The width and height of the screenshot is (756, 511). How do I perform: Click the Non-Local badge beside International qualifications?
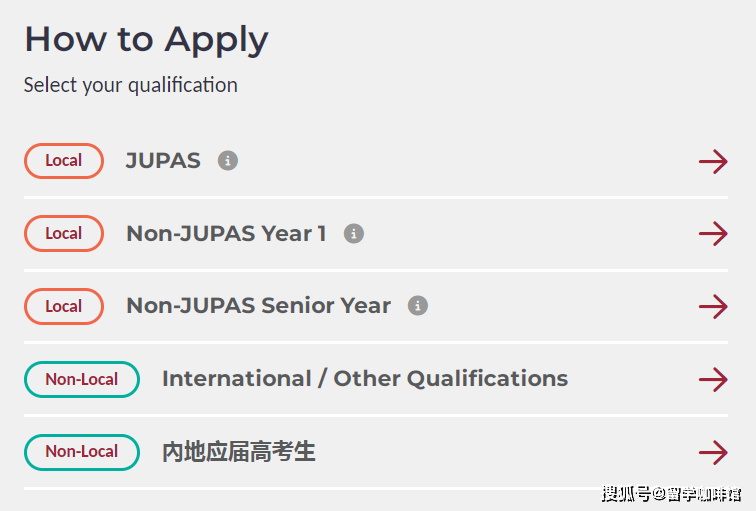tap(82, 379)
